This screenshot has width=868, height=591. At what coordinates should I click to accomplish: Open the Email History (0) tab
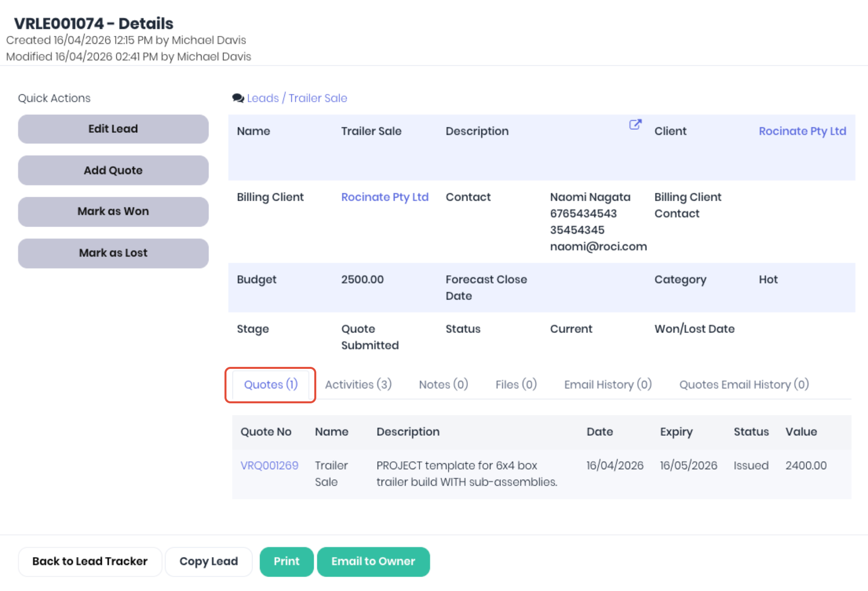pyautogui.click(x=608, y=385)
